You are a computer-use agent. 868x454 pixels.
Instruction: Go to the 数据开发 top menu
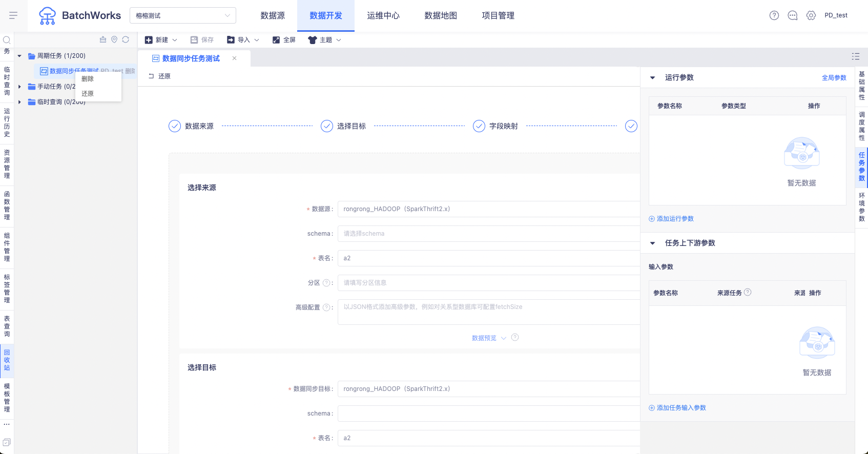[x=326, y=16]
